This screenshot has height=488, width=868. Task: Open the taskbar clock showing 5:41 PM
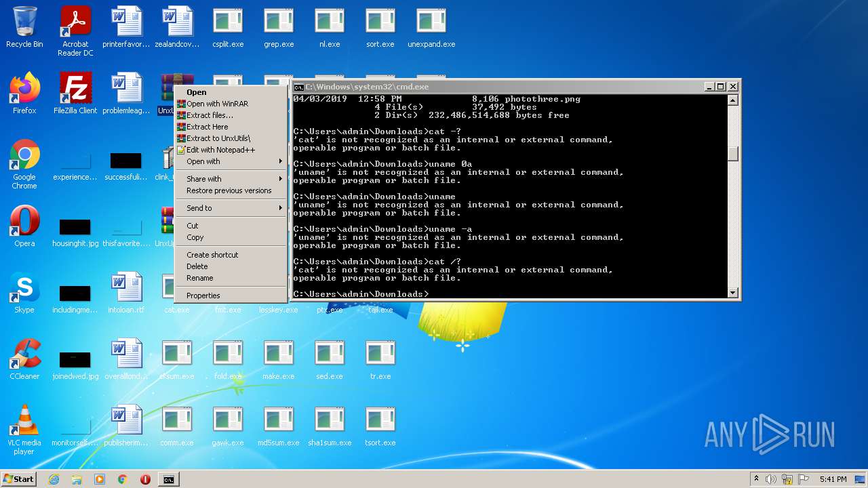(x=833, y=479)
